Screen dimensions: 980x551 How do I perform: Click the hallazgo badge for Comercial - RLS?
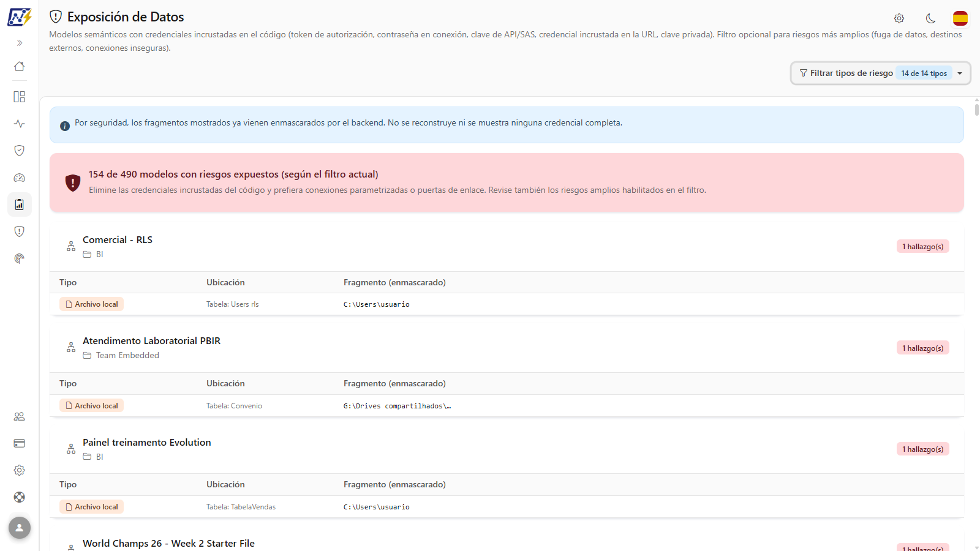[x=923, y=247]
